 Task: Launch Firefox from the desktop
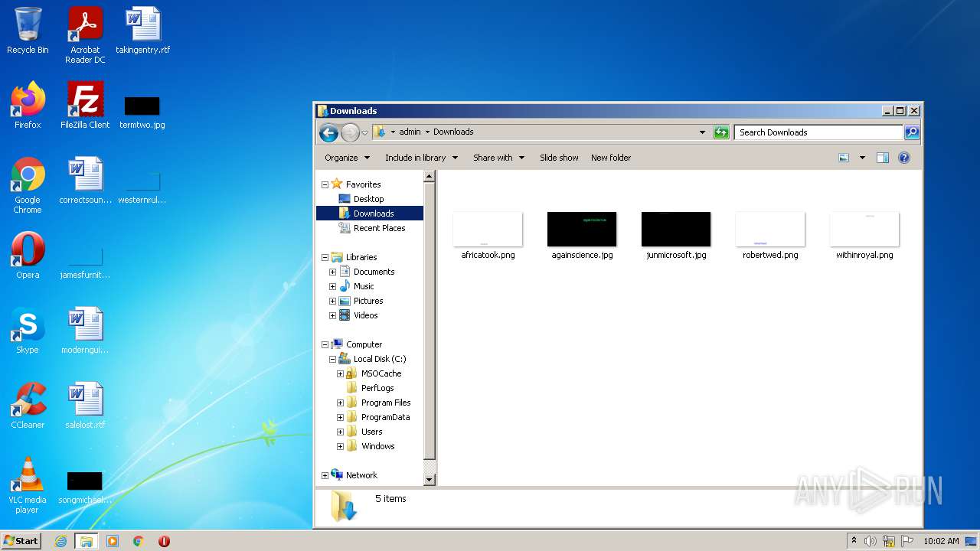pos(28,106)
